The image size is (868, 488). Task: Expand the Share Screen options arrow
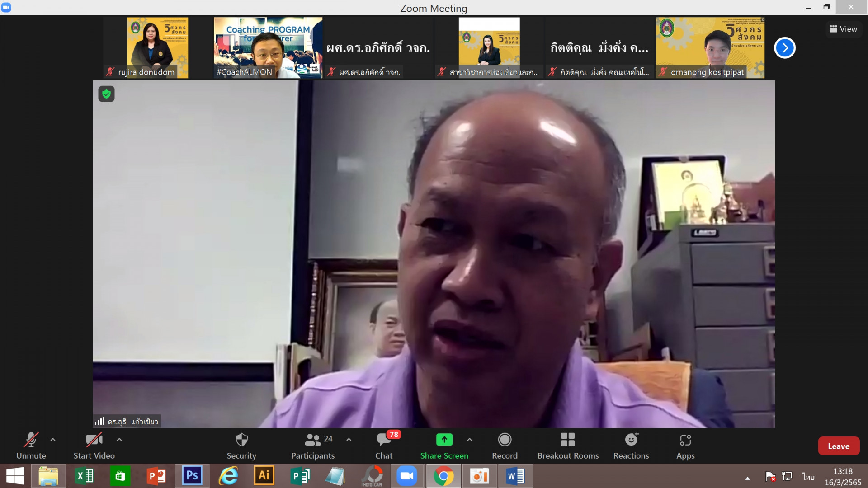[x=470, y=439]
